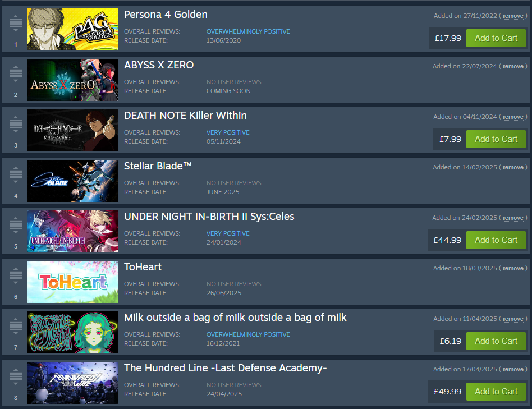Add The Hundred Line to cart
This screenshot has width=532, height=409.
click(x=496, y=392)
